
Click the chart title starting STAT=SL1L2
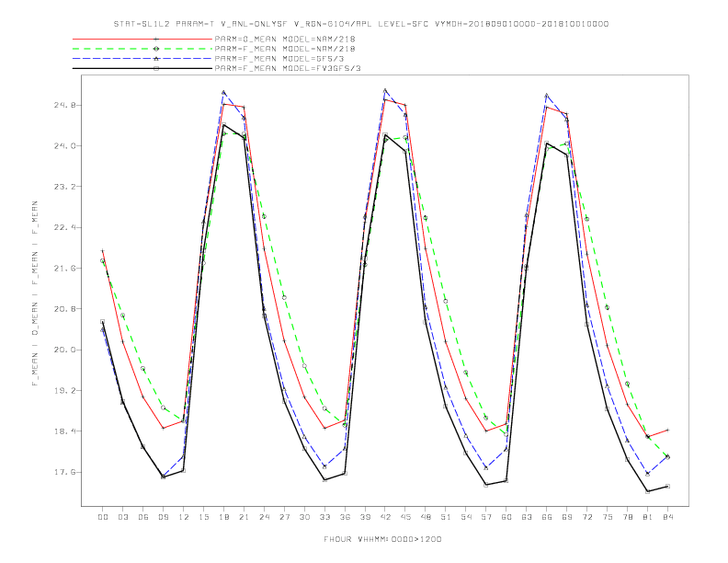tap(361, 24)
